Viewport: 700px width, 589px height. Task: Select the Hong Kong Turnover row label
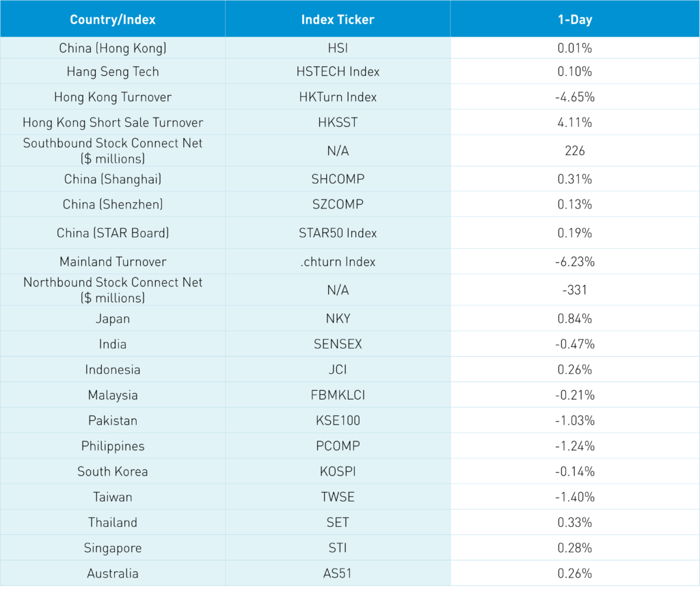(x=113, y=97)
